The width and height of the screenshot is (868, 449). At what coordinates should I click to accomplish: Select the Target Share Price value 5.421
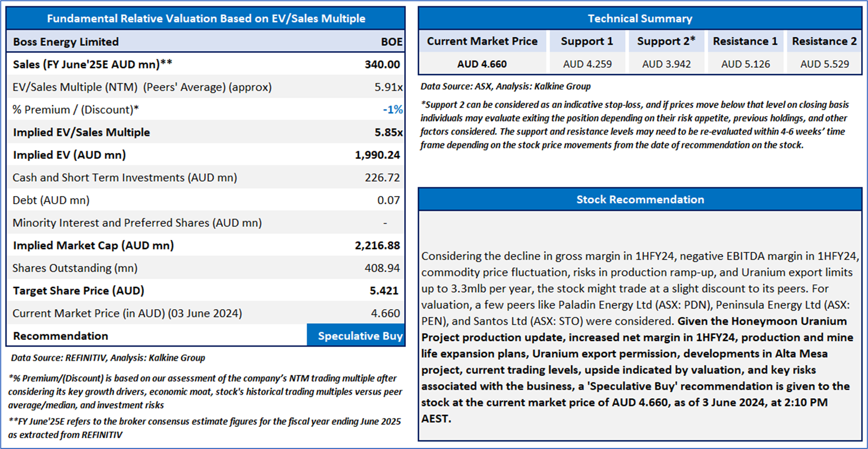pos(384,291)
